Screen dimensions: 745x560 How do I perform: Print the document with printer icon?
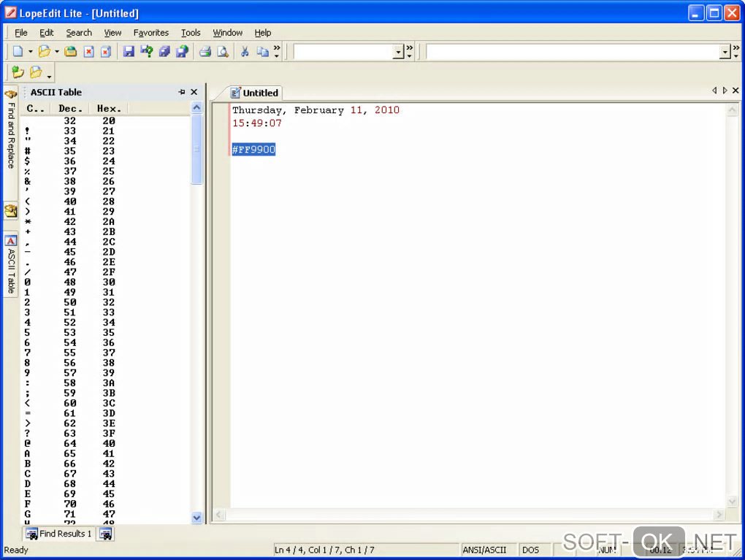point(205,51)
